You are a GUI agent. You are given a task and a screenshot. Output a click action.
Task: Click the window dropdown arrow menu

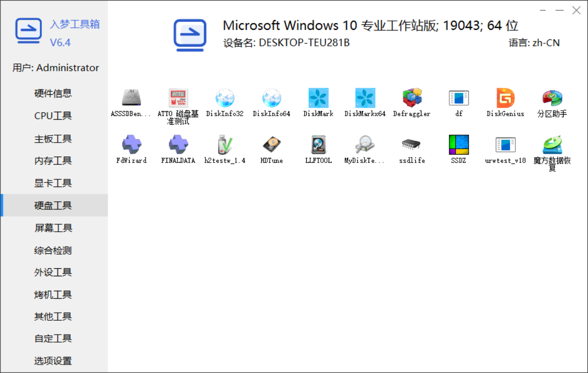pos(543,10)
